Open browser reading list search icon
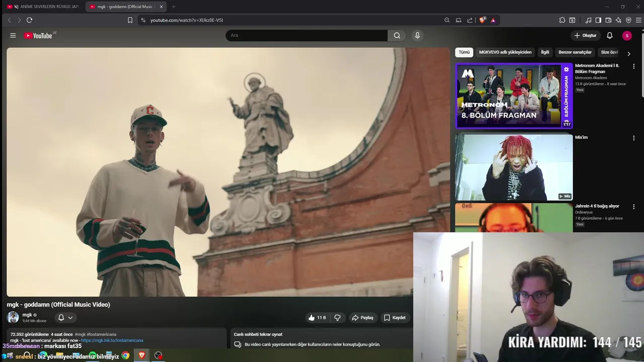The width and height of the screenshot is (644, 362). click(x=572, y=20)
